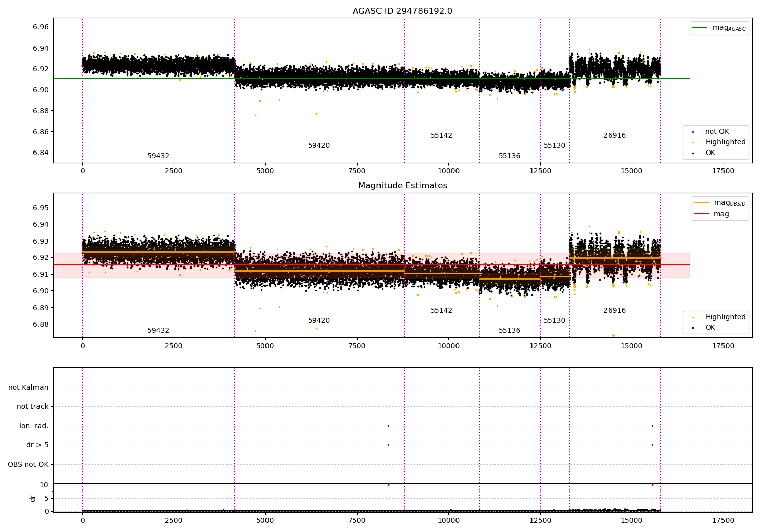760x532 pixels.
Task: Click 'Highlighted' in the Magnitude Estimates legend
Action: pos(720,317)
